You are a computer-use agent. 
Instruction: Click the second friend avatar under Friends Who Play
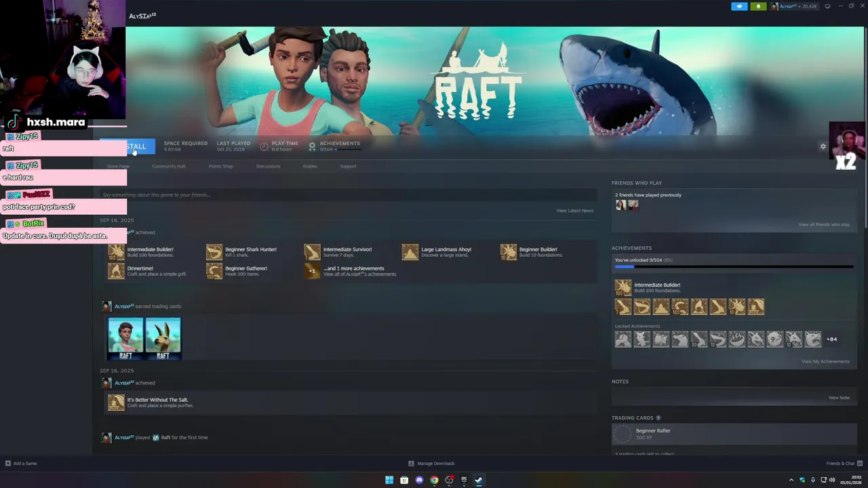633,205
